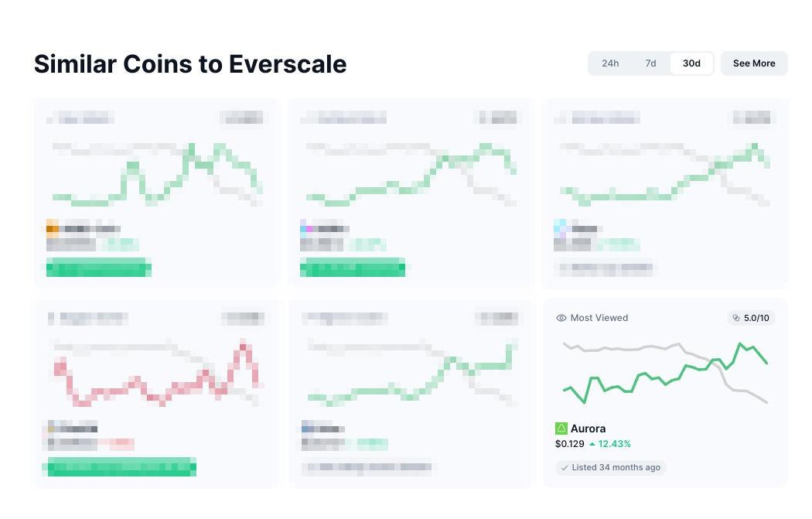
Task: Click the blurred blue coin logo in bottom-middle card
Action: 307,429
